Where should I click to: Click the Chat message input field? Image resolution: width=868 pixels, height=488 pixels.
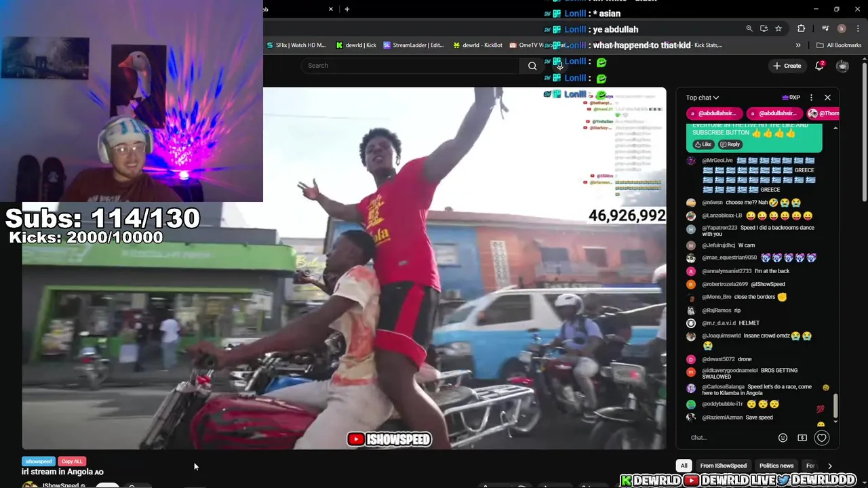[729, 438]
